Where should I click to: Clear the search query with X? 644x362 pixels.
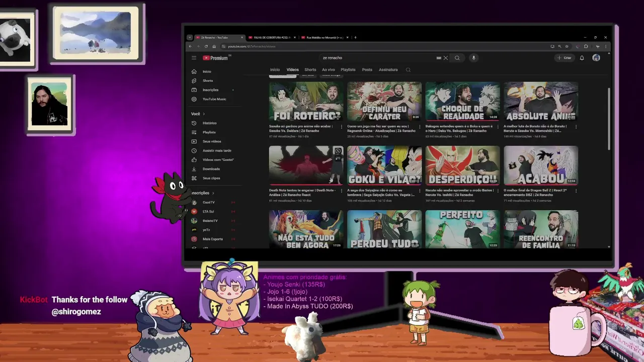445,58
